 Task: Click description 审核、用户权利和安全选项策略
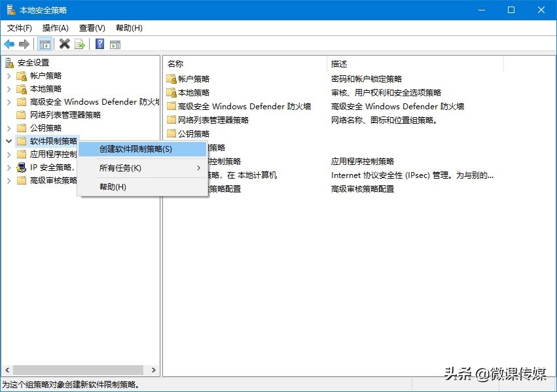pyautogui.click(x=386, y=93)
